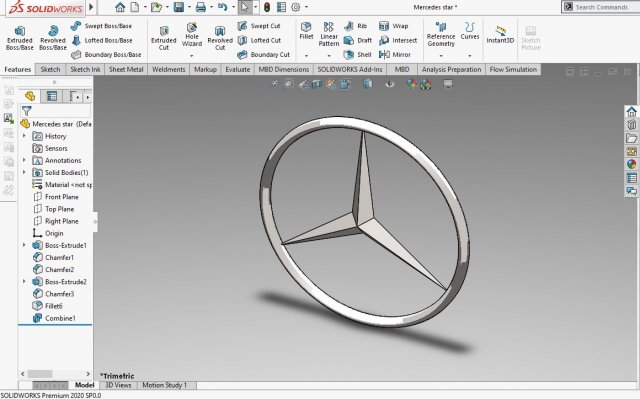Screen dimensions: 640x399
Task: Switch to the Sheet Metal tab
Action: coord(126,69)
